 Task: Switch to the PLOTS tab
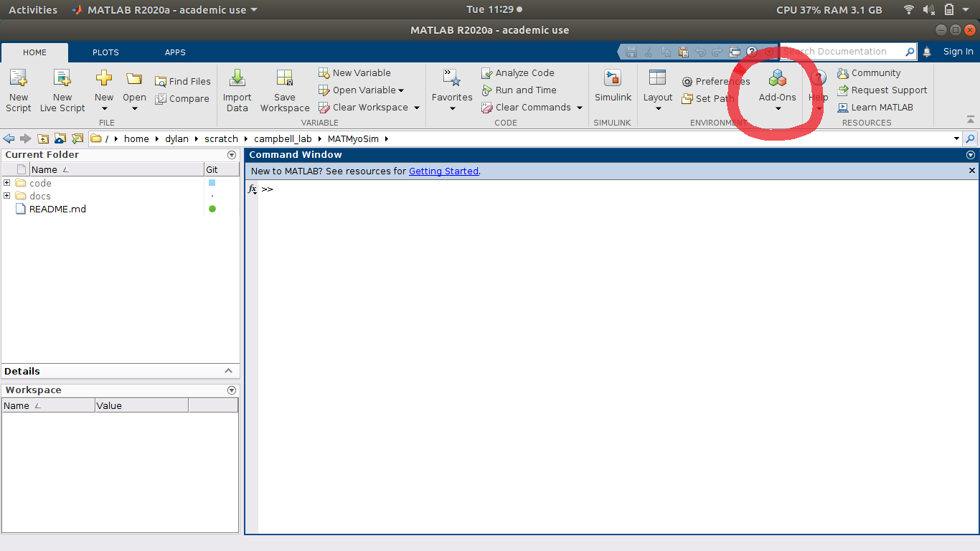pos(105,52)
